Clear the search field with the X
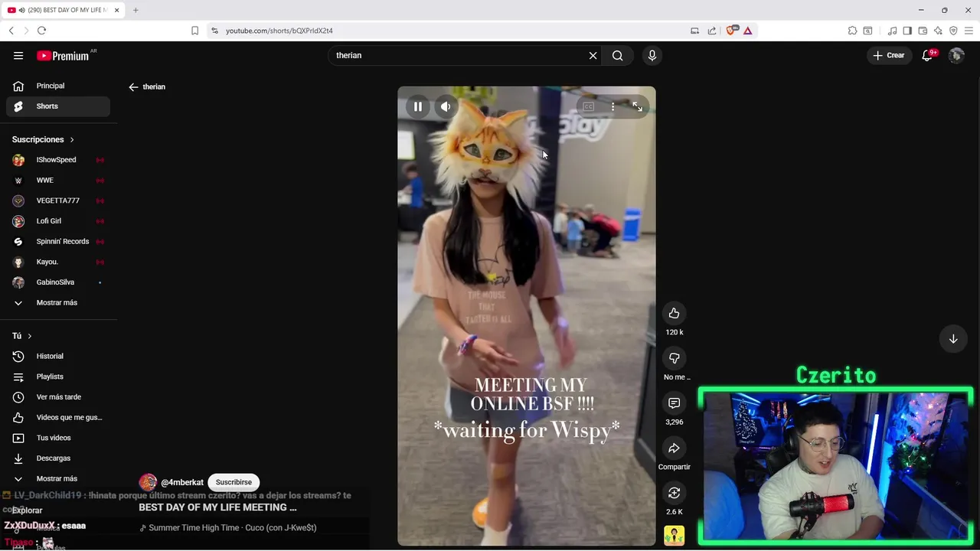Screen dimensions: 980x551 point(593,55)
